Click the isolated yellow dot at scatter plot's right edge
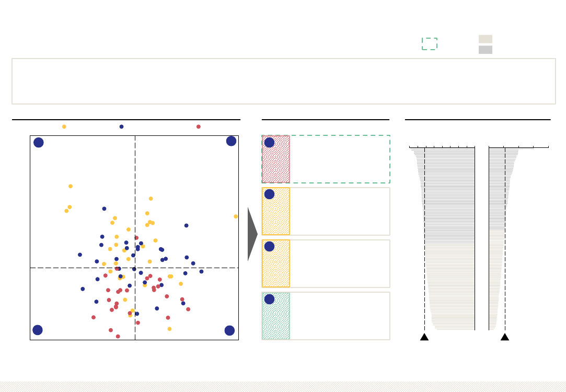 tap(236, 216)
